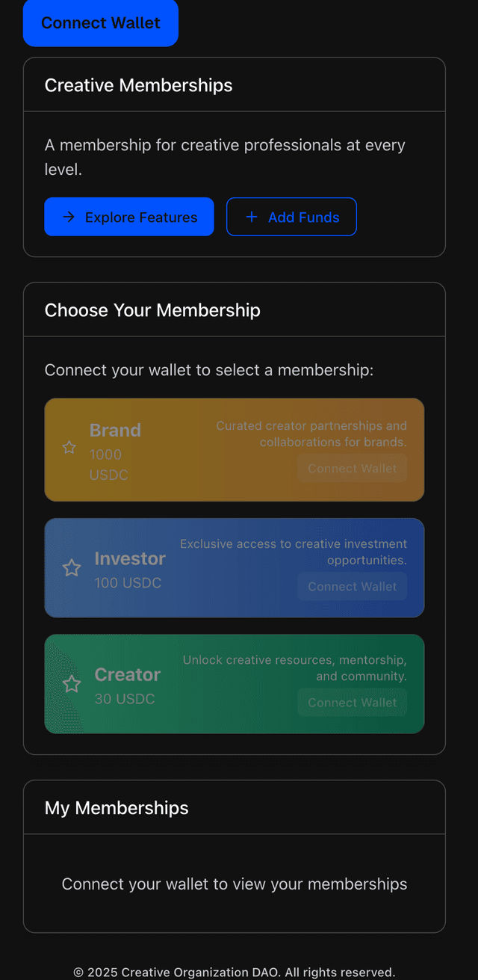The width and height of the screenshot is (478, 980).
Task: Connect Wallet on the Brand membership card
Action: click(352, 468)
